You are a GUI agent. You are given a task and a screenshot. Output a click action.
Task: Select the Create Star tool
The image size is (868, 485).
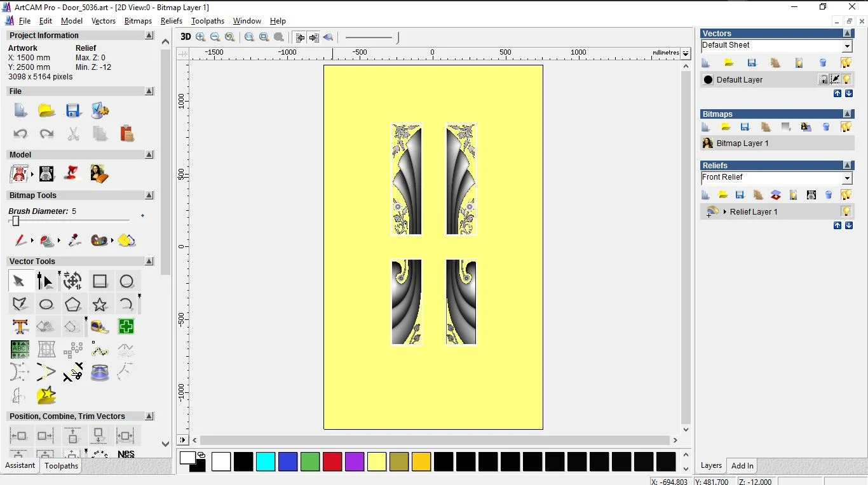(100, 304)
